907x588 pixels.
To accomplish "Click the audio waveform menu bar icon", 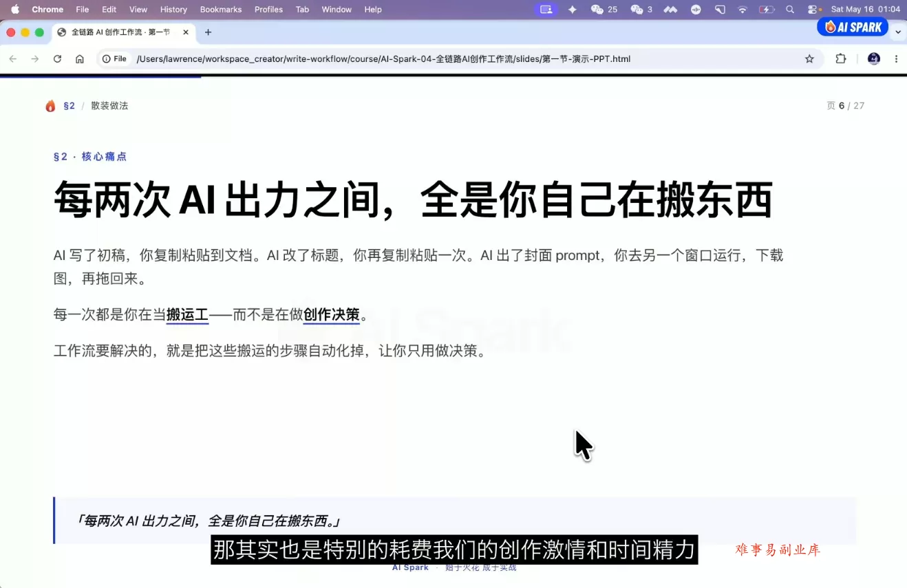I will [x=696, y=9].
